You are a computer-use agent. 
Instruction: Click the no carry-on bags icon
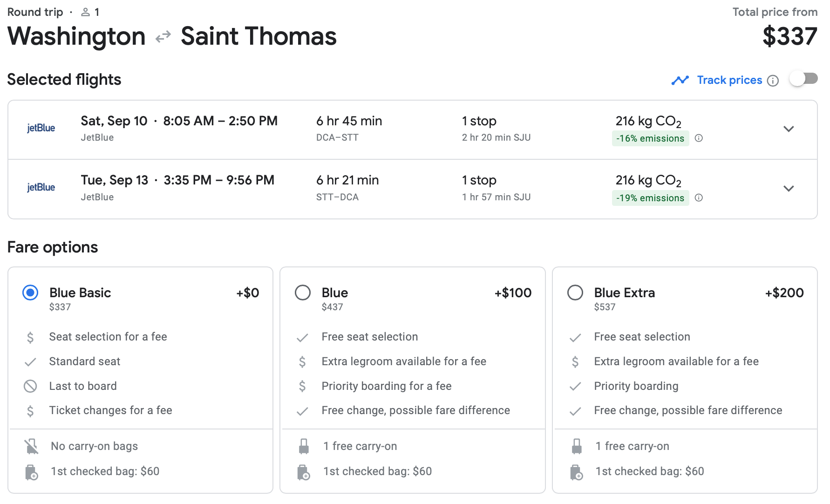31,446
